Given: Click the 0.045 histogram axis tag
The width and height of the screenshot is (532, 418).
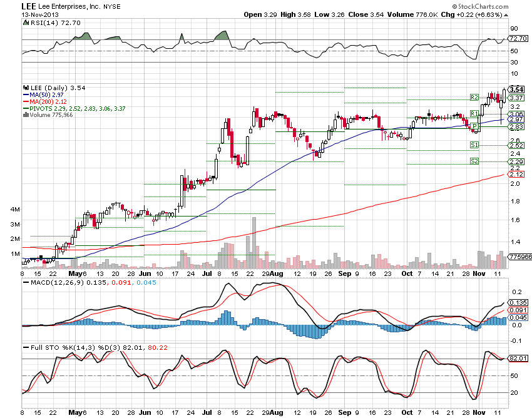Looking at the screenshot, I should click(x=518, y=318).
